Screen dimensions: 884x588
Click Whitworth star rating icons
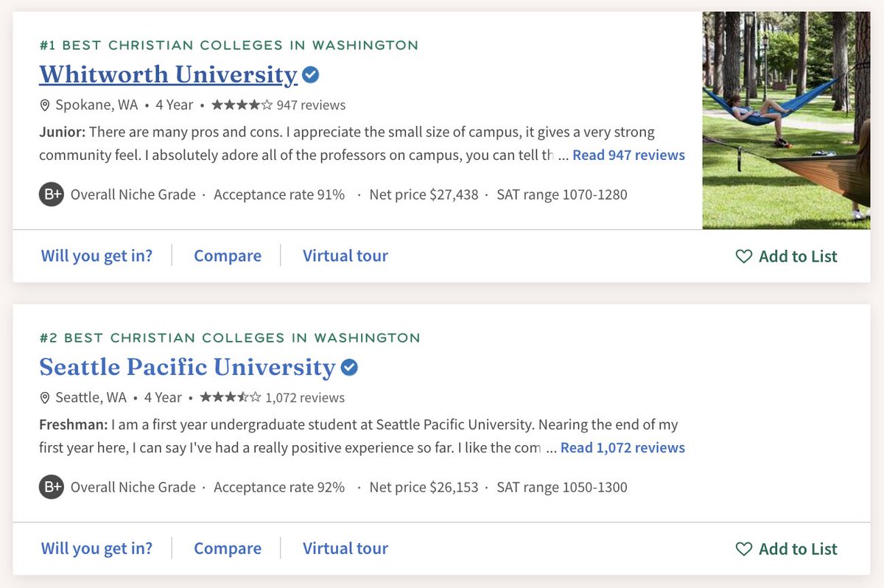click(242, 105)
